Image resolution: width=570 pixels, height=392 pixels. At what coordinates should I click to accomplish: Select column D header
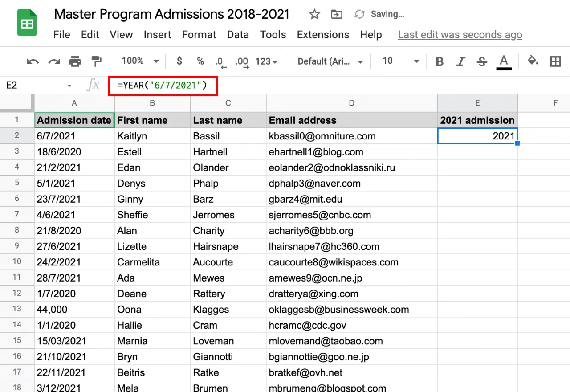(351, 103)
